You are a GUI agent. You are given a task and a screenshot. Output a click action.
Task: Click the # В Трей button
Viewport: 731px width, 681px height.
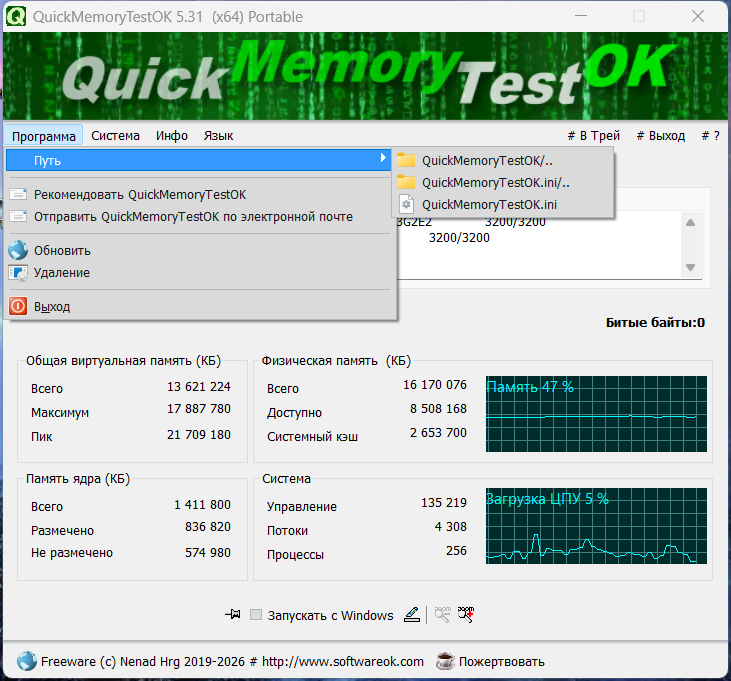(x=593, y=136)
